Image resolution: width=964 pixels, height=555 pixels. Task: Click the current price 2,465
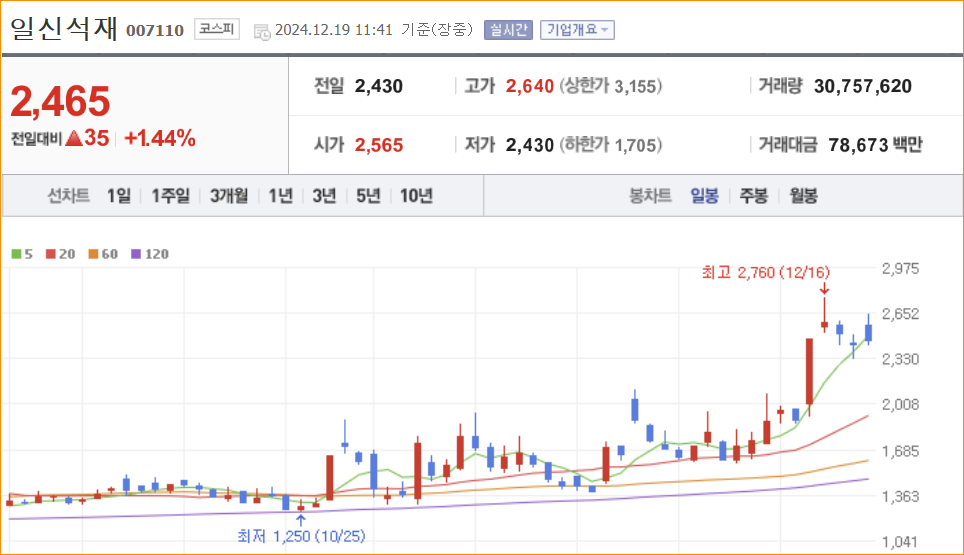pos(60,101)
